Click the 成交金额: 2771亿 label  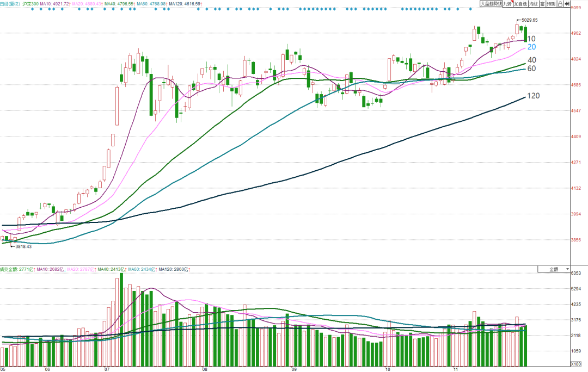tap(16, 269)
